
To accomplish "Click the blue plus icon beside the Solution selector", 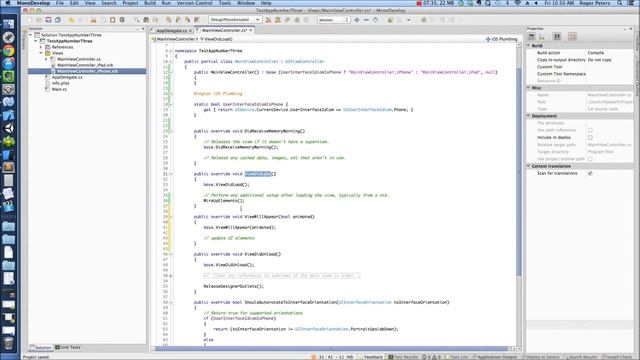I will point(357,20).
